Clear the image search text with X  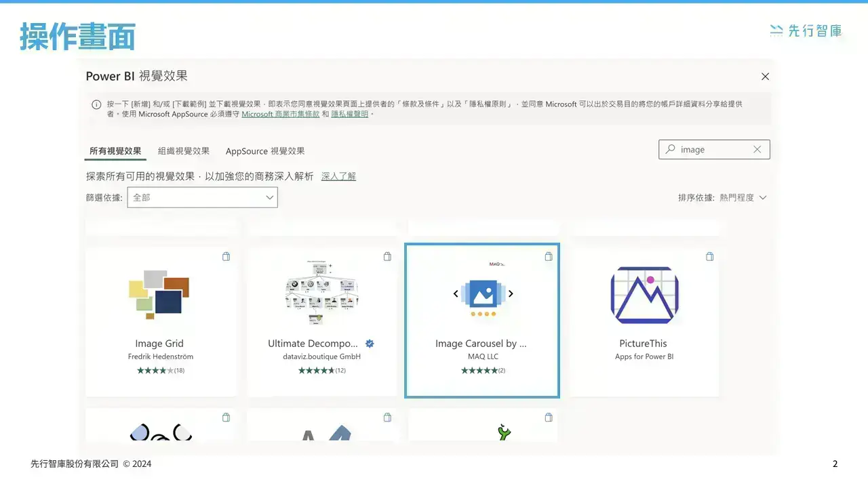pos(757,150)
